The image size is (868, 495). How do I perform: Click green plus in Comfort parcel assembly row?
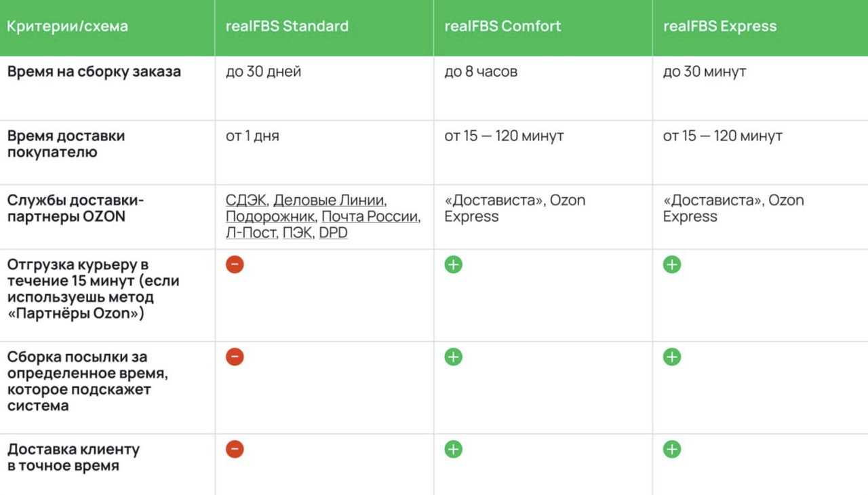coord(453,357)
